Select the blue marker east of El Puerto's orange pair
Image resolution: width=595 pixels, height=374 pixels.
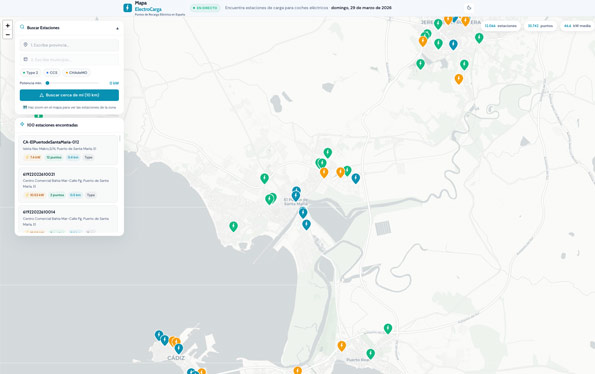pyautogui.click(x=356, y=178)
